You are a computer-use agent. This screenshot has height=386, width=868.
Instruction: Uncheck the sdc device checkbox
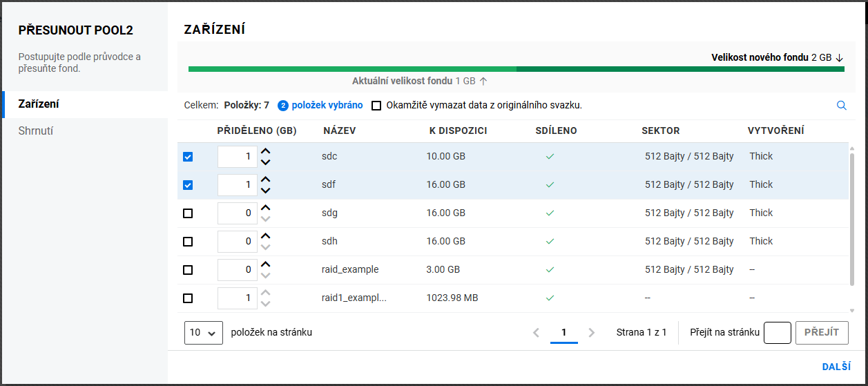(188, 157)
